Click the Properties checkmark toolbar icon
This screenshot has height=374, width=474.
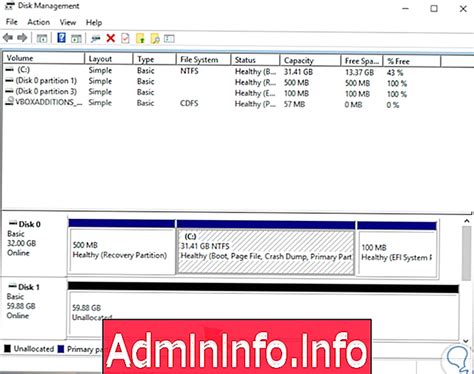(x=125, y=38)
